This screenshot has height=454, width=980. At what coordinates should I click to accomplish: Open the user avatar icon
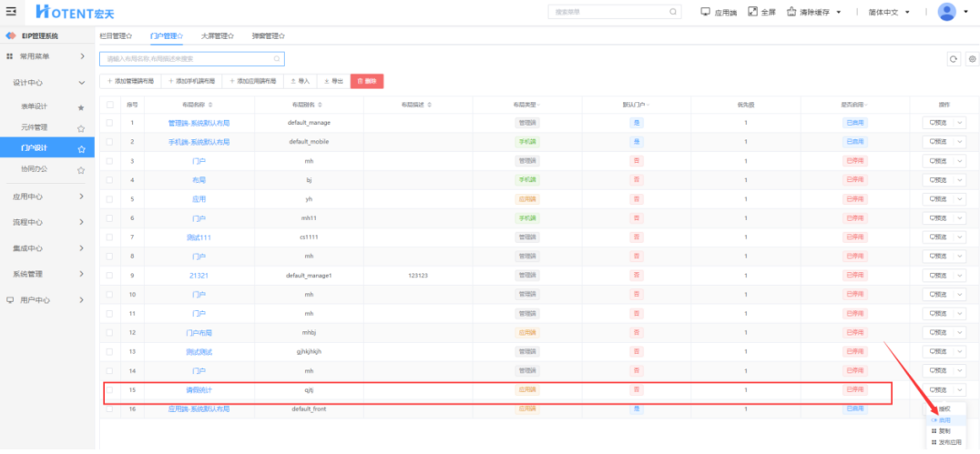[947, 12]
